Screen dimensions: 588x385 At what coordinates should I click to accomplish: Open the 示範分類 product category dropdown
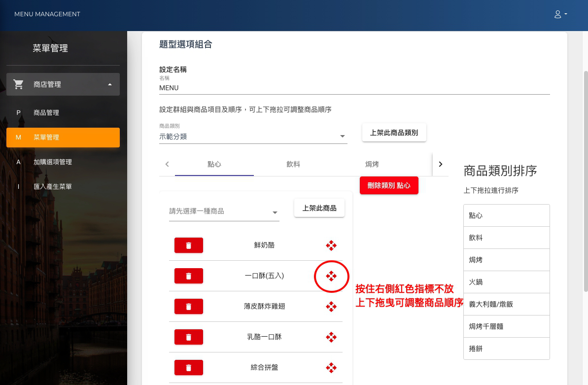coord(253,137)
